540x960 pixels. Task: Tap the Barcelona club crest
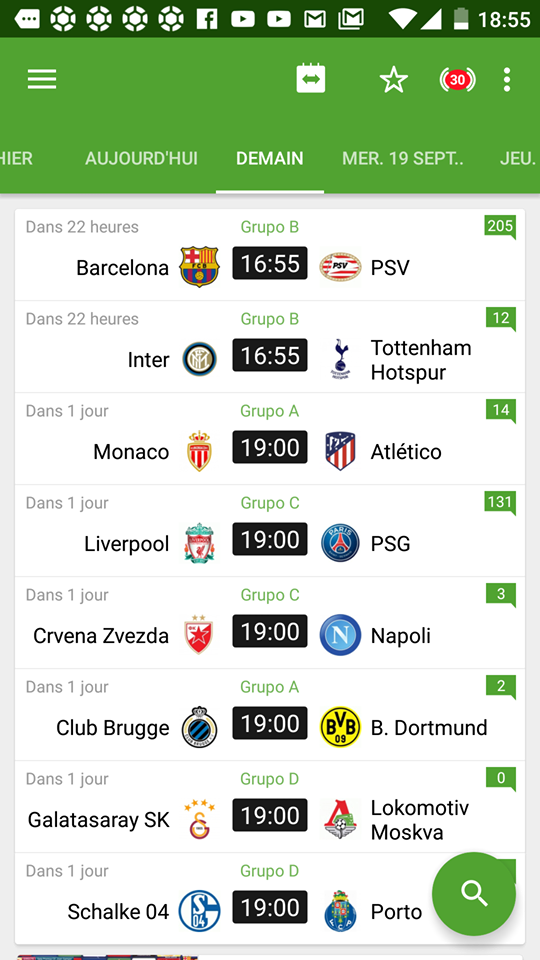pyautogui.click(x=199, y=268)
